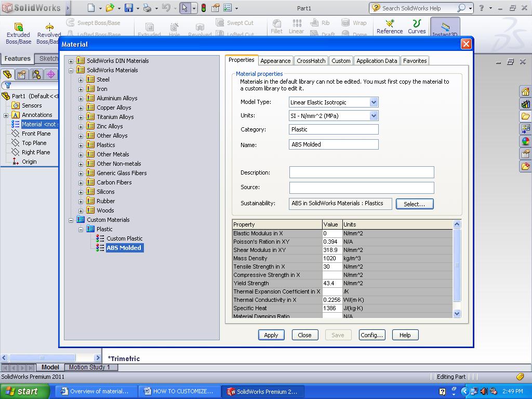Switch to HOW TO CUSTOMIZE taskbar window
Image resolution: width=532 pixels, height=399 pixels.
(x=179, y=391)
